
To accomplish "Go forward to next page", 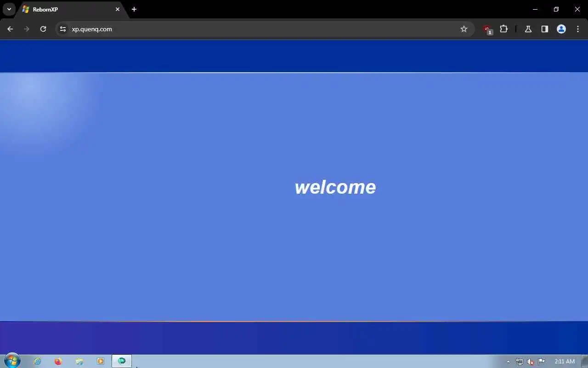I will click(27, 29).
